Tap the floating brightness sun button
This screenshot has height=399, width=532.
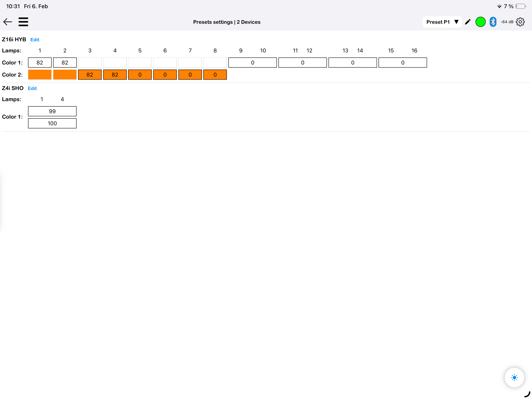[514, 377]
